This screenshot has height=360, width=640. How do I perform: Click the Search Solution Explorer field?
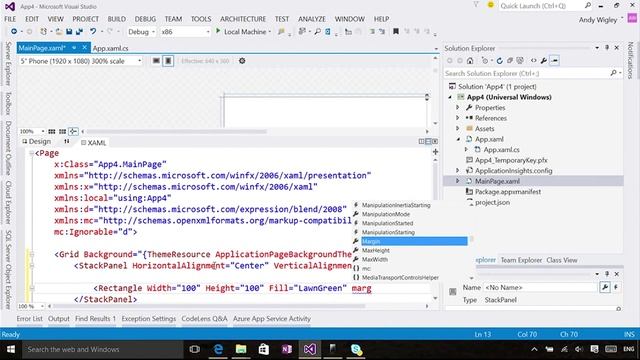coord(532,73)
